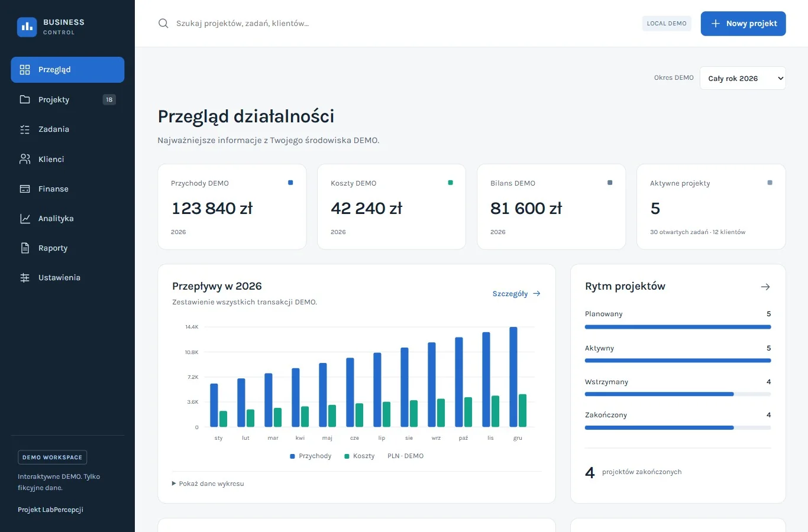Screen dimensions: 808x532
Task: Click the Przegląd grid icon in sidebar
Action: click(25, 70)
